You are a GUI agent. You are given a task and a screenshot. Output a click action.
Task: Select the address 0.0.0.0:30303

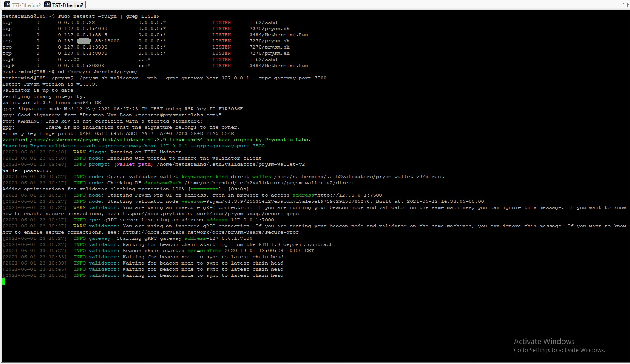coord(84,66)
